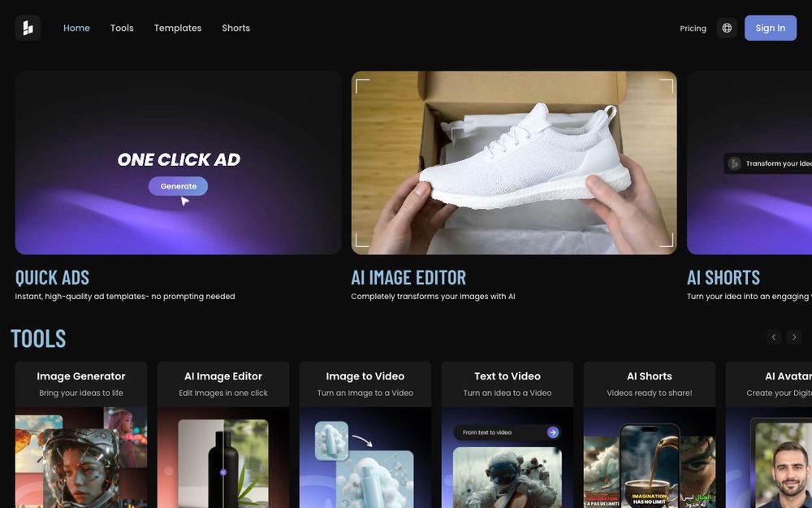812x508 pixels.
Task: Open the Tools nav item
Action: (123, 28)
